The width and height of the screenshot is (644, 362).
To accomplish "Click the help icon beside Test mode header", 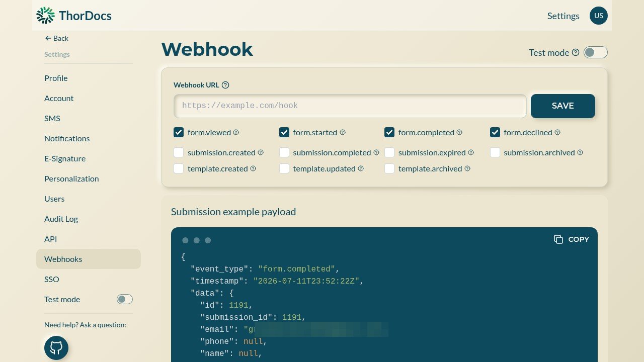I will [576, 52].
